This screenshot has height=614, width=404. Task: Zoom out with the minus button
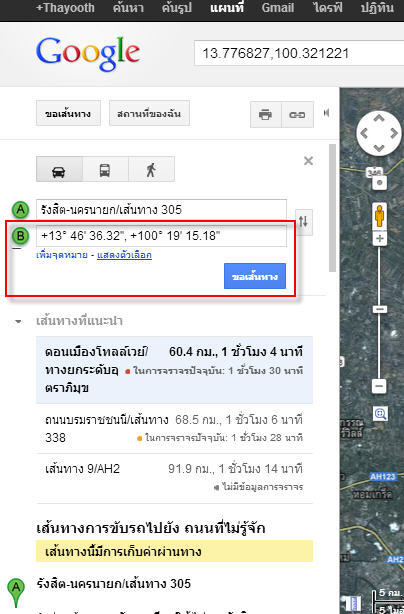[x=379, y=386]
